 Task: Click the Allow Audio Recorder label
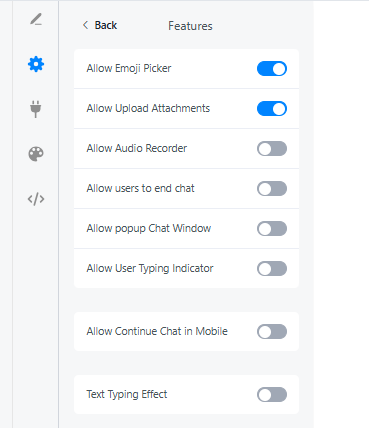tap(137, 148)
